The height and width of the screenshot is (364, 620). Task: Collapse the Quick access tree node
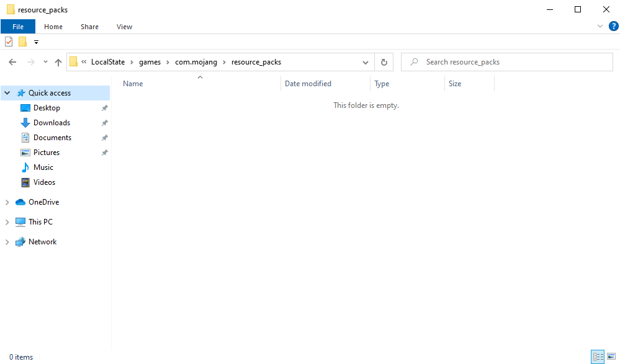(x=7, y=93)
